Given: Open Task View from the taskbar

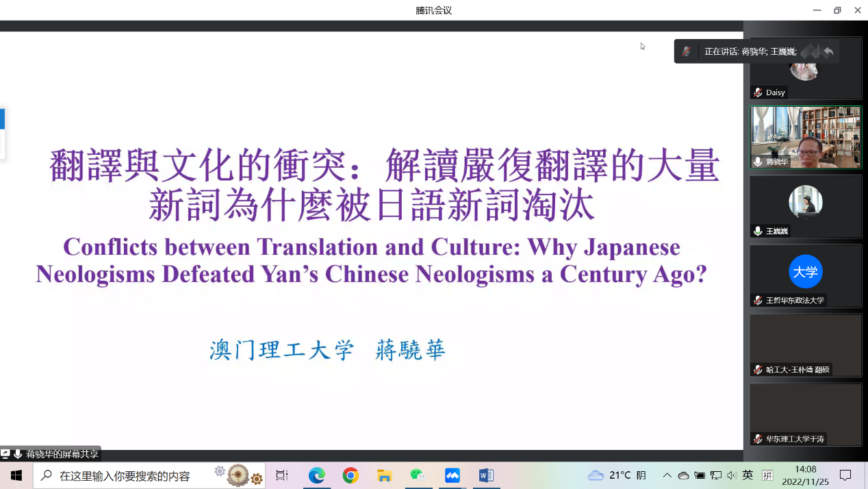Looking at the screenshot, I should 281,475.
